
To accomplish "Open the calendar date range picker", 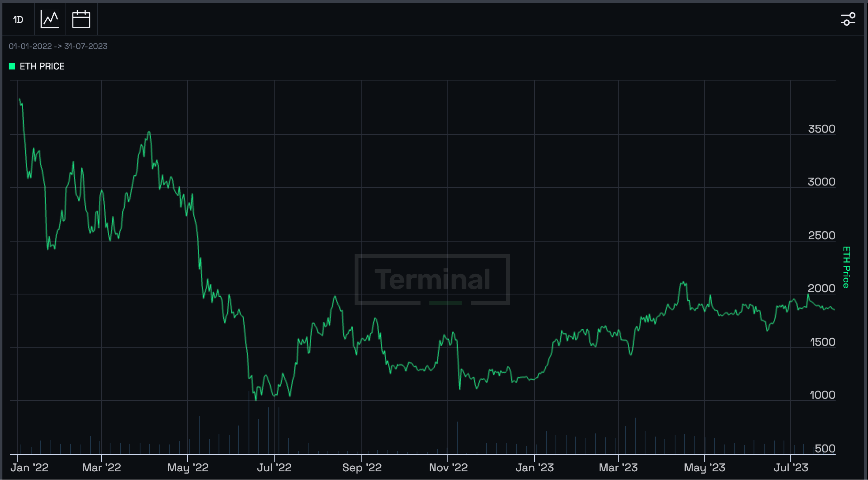I will click(x=81, y=19).
